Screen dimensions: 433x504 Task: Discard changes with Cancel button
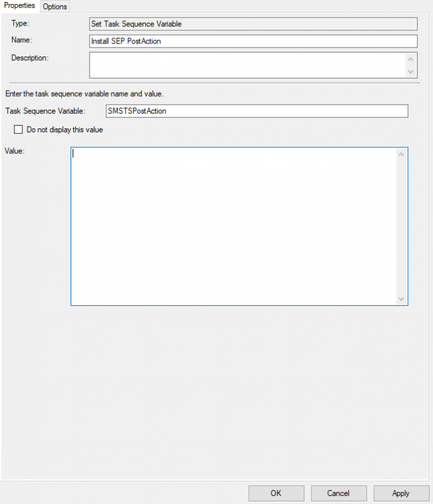(338, 493)
